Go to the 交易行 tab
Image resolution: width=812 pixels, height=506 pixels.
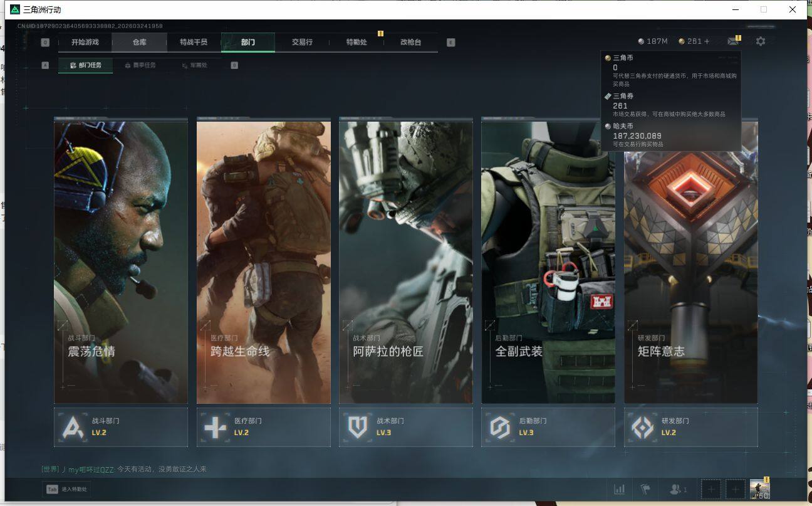pos(302,42)
